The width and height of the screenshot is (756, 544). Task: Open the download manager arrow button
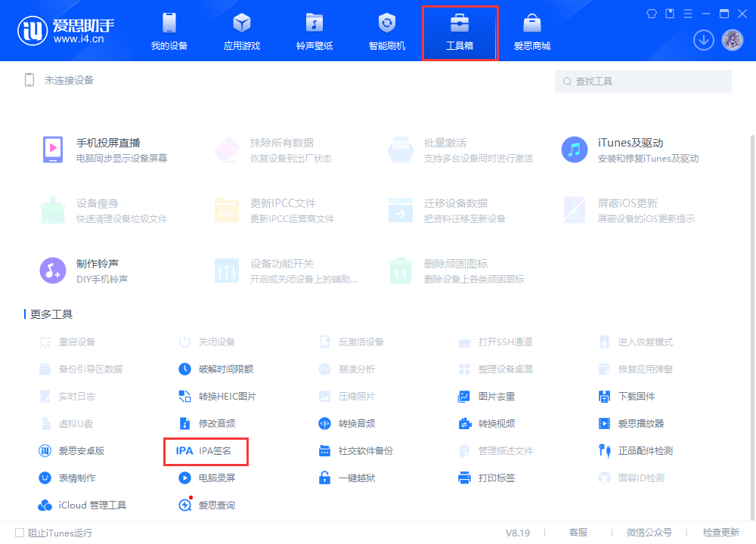pyautogui.click(x=703, y=39)
